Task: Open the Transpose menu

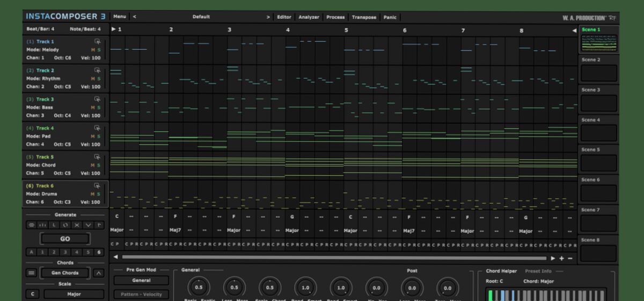Action: point(364,17)
